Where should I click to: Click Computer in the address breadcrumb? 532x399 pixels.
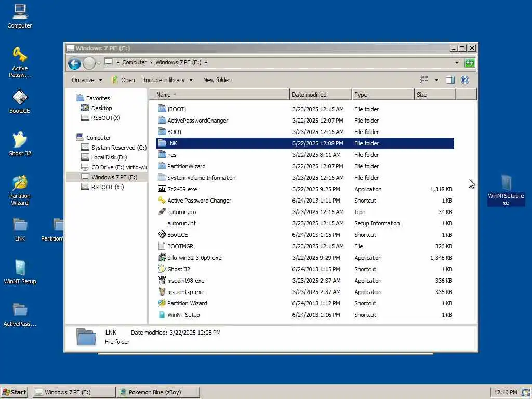click(x=134, y=62)
